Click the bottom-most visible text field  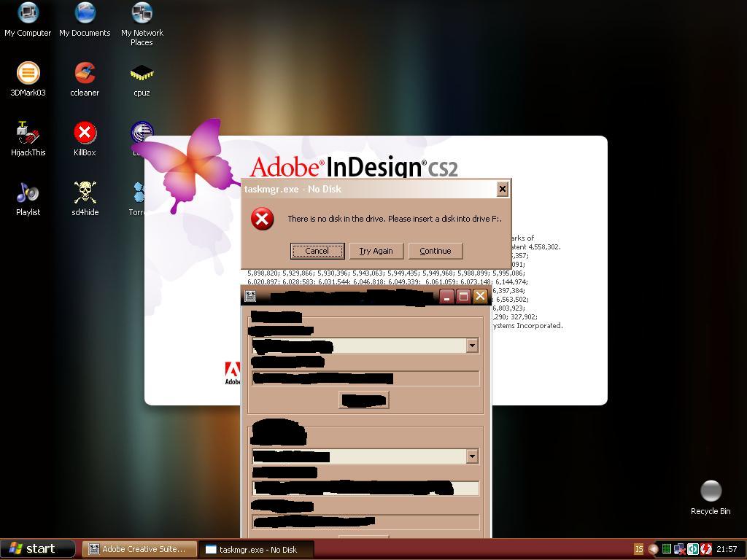pyautogui.click(x=365, y=522)
